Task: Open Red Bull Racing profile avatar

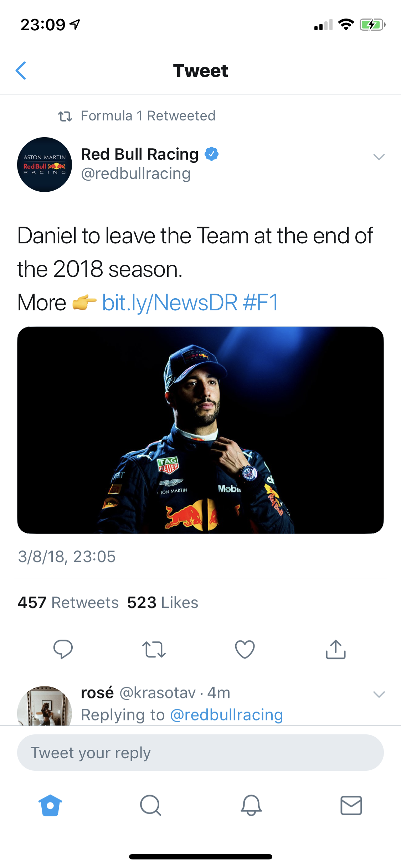Action: coord(45,165)
